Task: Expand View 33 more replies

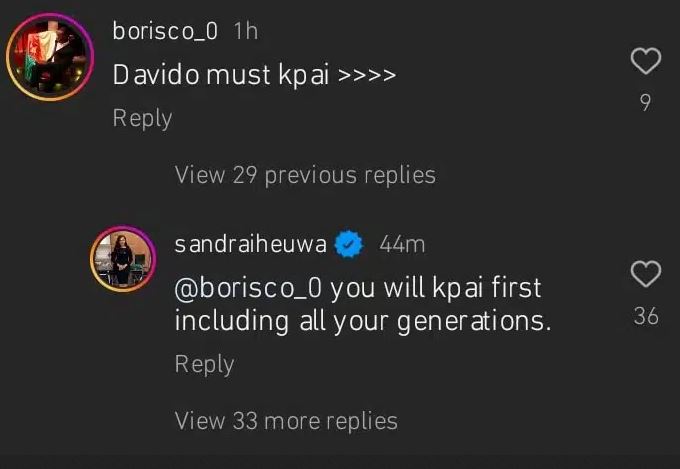Action: coord(286,421)
